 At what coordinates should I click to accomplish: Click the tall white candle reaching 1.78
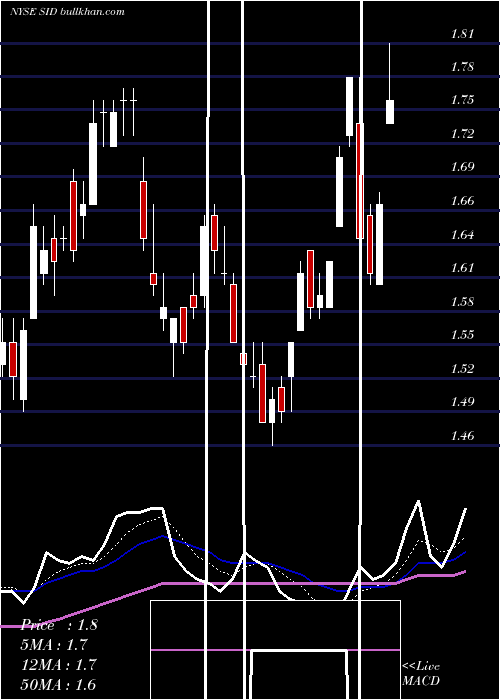[349, 106]
